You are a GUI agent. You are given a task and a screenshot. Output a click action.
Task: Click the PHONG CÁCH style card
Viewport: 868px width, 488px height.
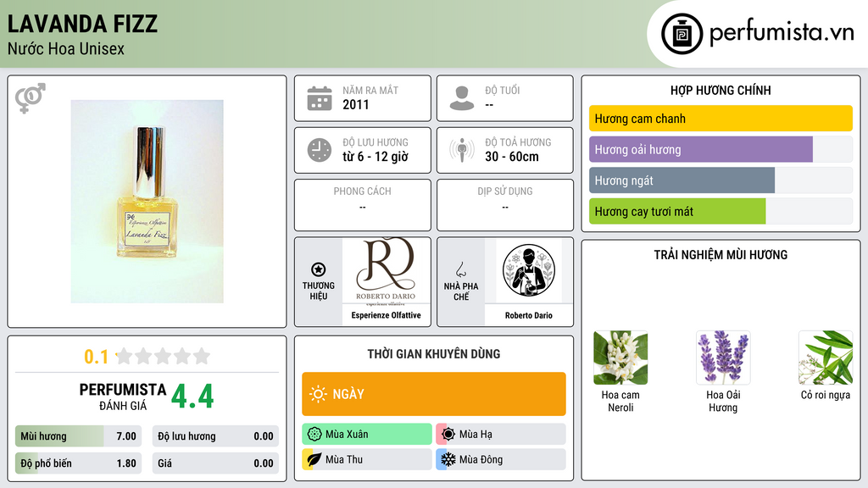[x=363, y=205]
